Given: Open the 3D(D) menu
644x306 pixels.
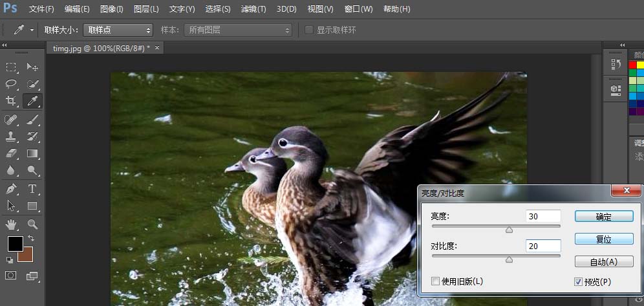Looking at the screenshot, I should coord(286,8).
